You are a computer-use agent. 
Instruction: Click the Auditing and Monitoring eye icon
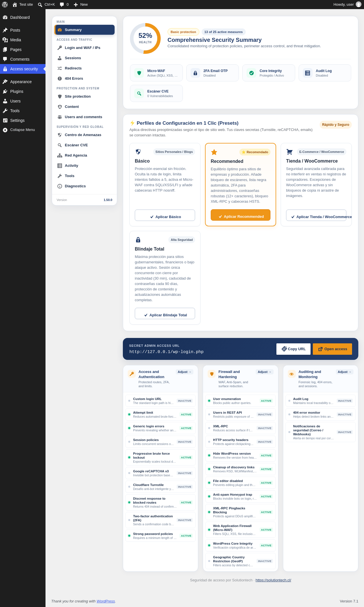tap(291, 374)
